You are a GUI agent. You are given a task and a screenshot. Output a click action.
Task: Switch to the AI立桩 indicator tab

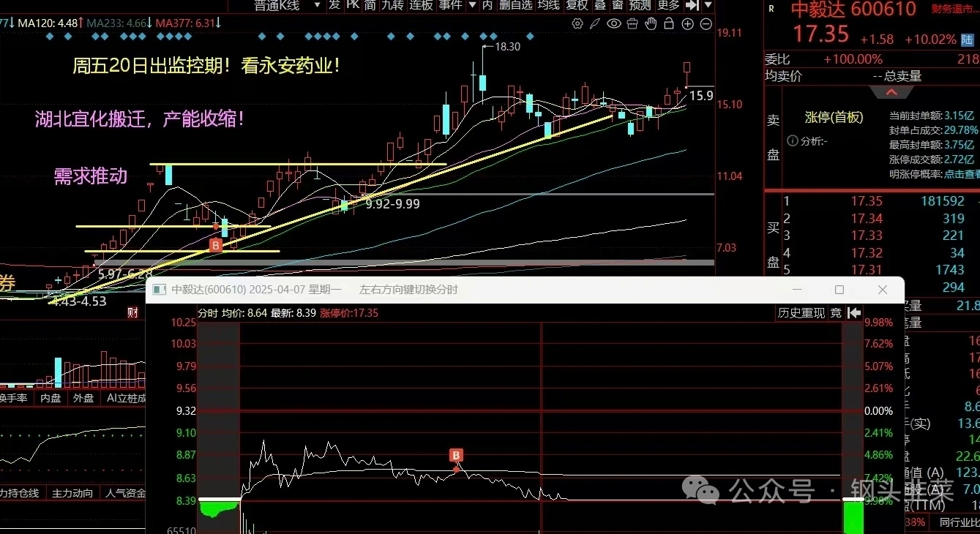coord(124,399)
